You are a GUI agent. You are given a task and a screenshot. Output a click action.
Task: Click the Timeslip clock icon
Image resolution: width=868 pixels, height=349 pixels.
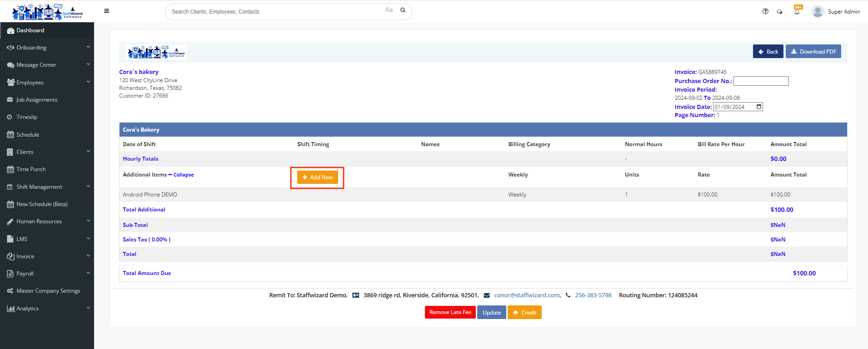[10, 117]
